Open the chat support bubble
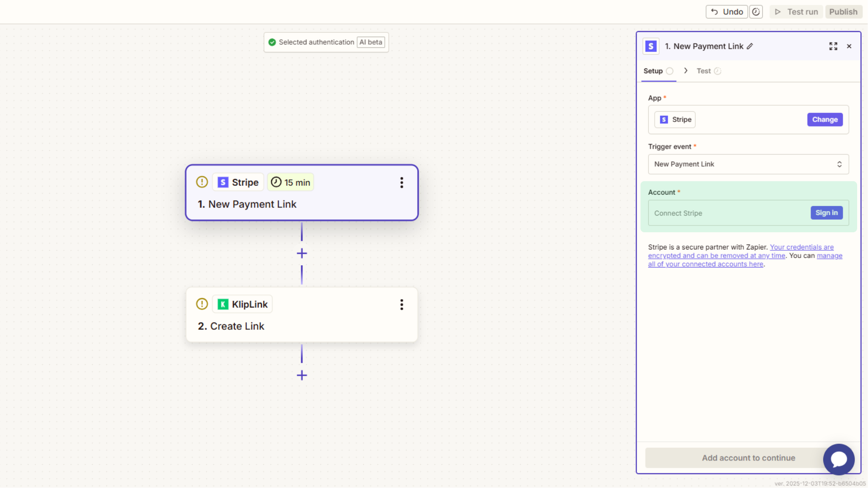The height and width of the screenshot is (488, 868). pyautogui.click(x=839, y=459)
